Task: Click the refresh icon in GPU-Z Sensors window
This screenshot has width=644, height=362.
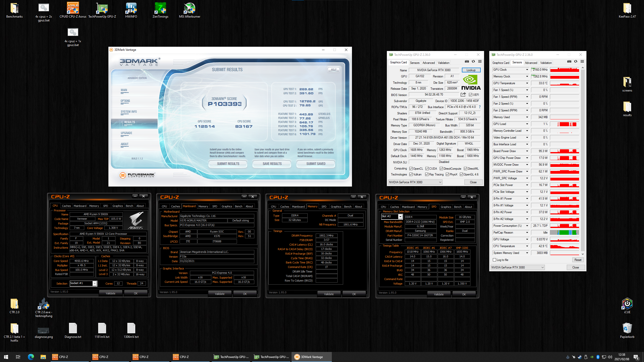Action: click(x=576, y=62)
